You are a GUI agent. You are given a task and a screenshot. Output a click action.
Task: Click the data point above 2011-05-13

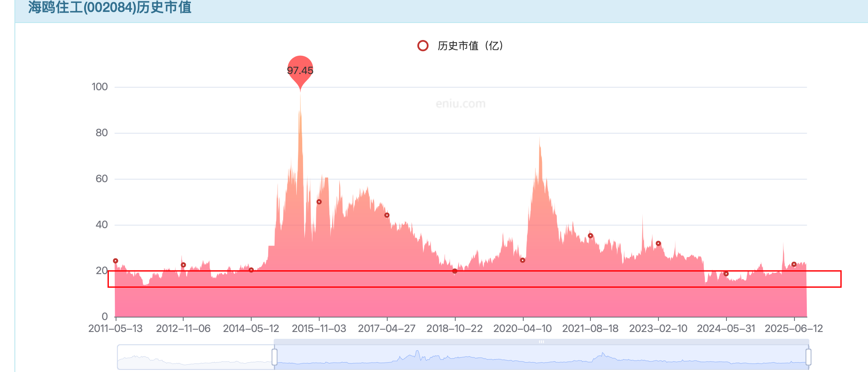click(116, 261)
